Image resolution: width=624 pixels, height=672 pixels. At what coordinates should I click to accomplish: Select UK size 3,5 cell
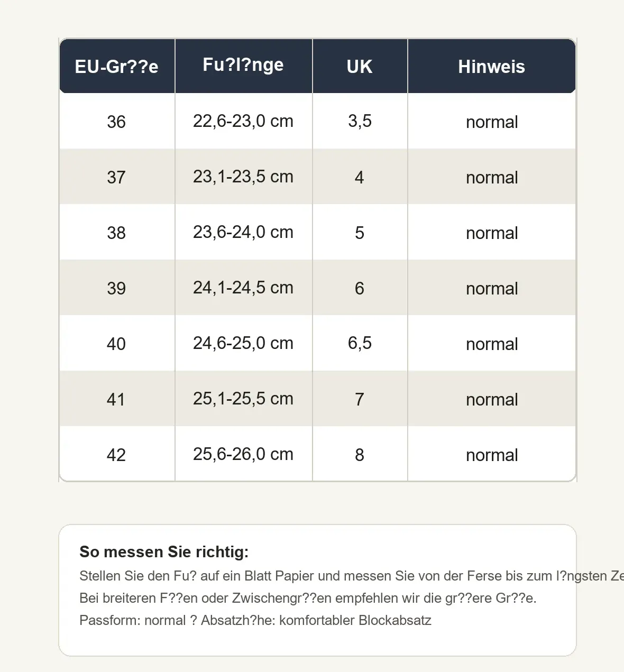tap(360, 121)
